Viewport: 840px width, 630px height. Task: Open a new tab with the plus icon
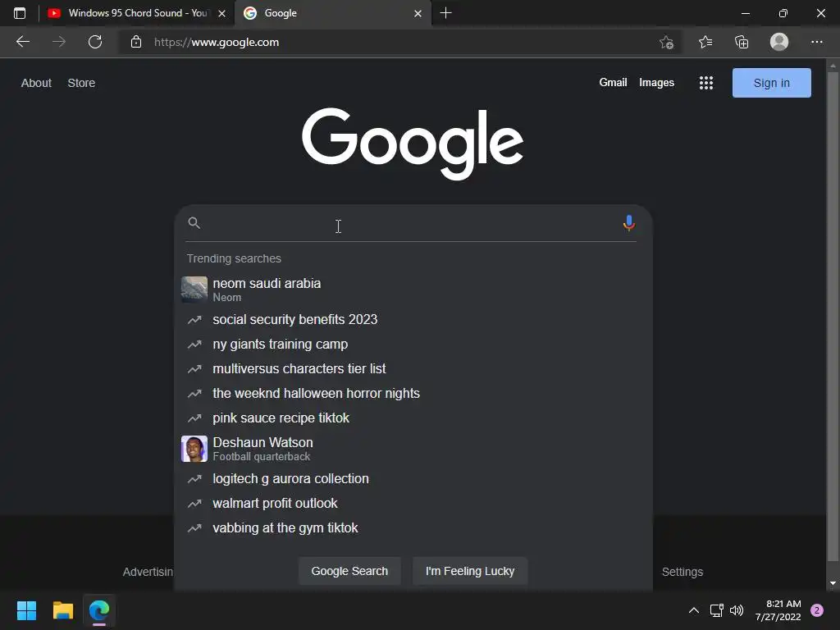pos(445,13)
